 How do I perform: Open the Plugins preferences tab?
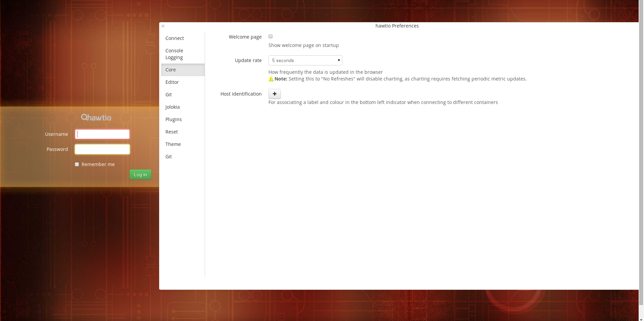click(183, 119)
